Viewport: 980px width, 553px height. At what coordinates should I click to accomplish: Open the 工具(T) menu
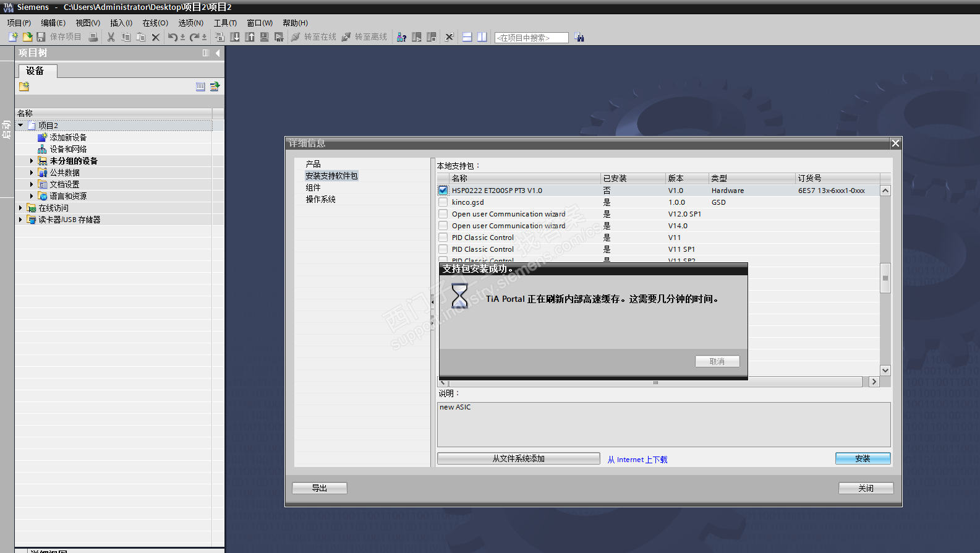[226, 23]
